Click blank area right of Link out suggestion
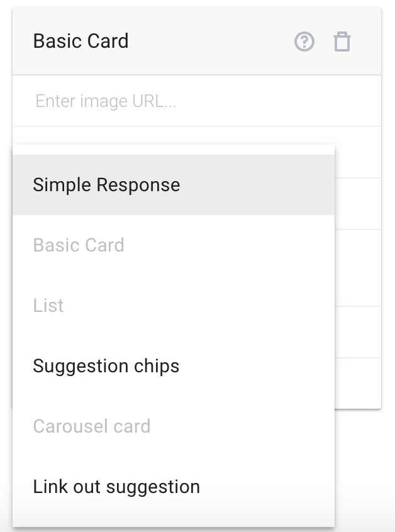Viewport: 395px width, 532px height. 267,487
